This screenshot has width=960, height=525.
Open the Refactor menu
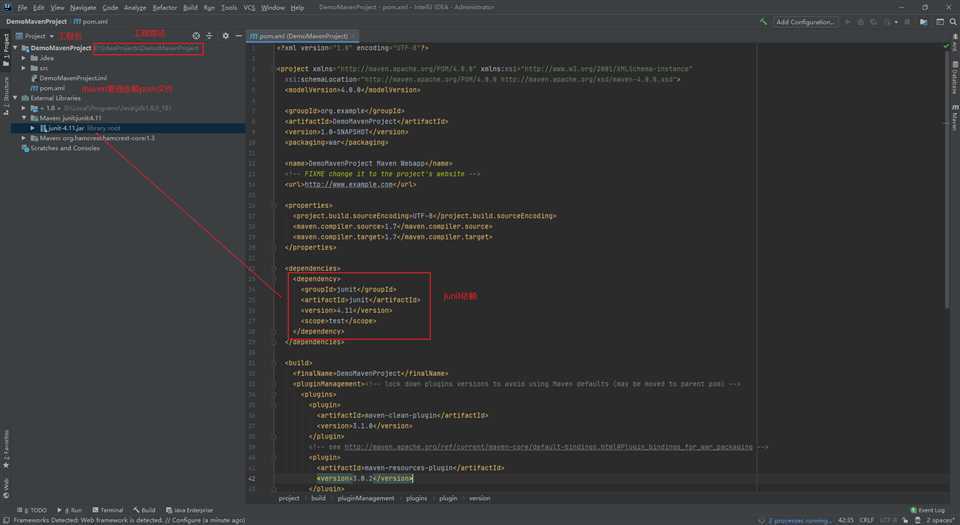164,7
